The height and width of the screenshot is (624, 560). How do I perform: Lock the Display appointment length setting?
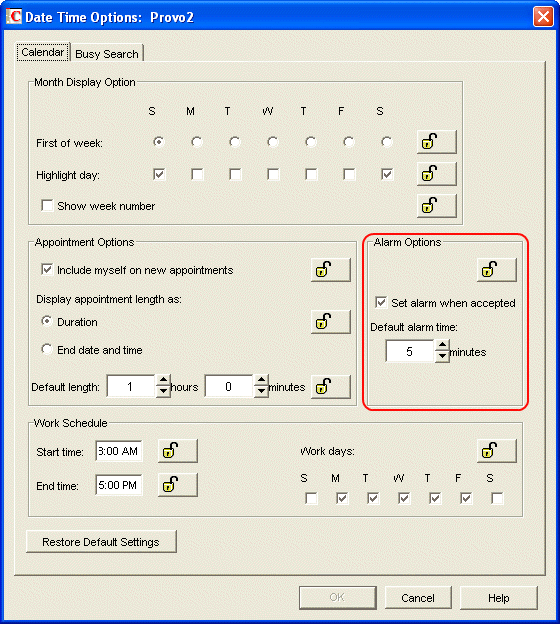click(x=331, y=322)
